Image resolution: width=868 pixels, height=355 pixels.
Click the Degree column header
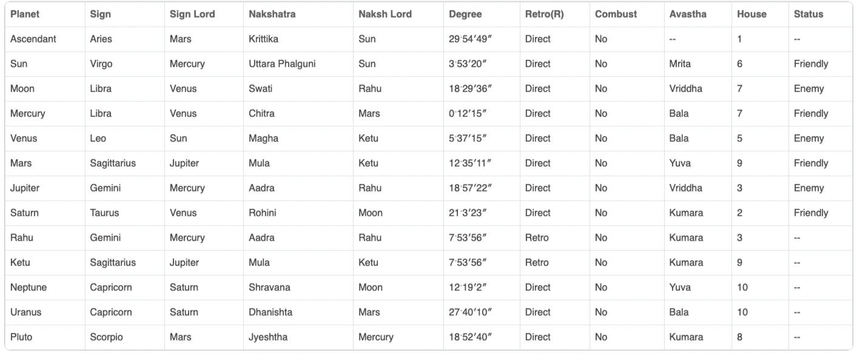(x=465, y=14)
